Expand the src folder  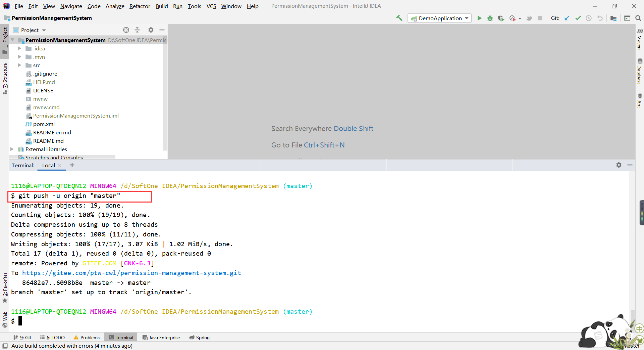(x=20, y=65)
